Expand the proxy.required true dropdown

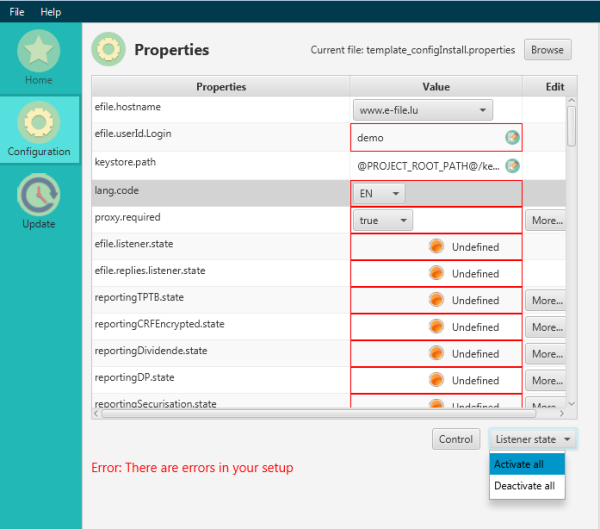pyautogui.click(x=382, y=220)
